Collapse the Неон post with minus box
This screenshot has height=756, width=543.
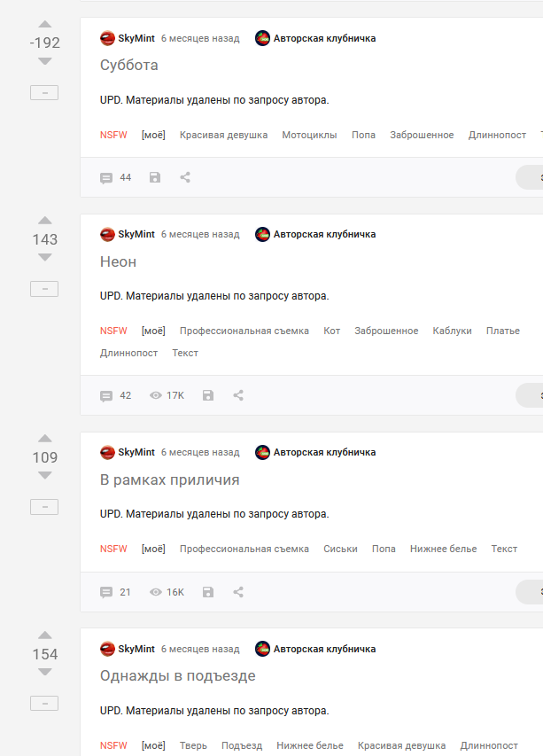[44, 289]
